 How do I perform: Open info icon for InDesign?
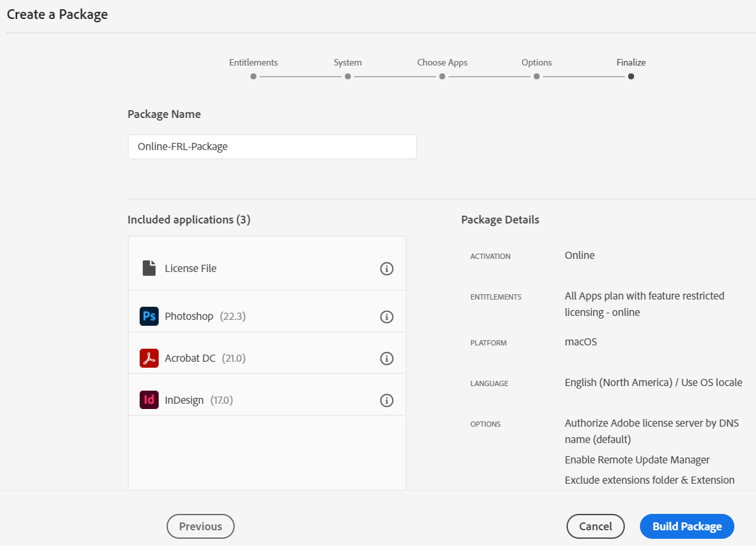(x=387, y=400)
